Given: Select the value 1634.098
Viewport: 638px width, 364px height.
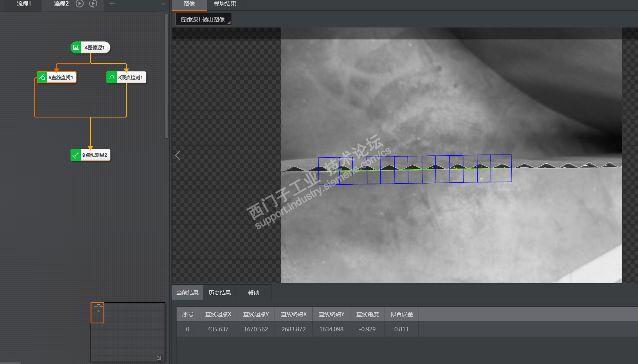Looking at the screenshot, I should pyautogui.click(x=332, y=329).
